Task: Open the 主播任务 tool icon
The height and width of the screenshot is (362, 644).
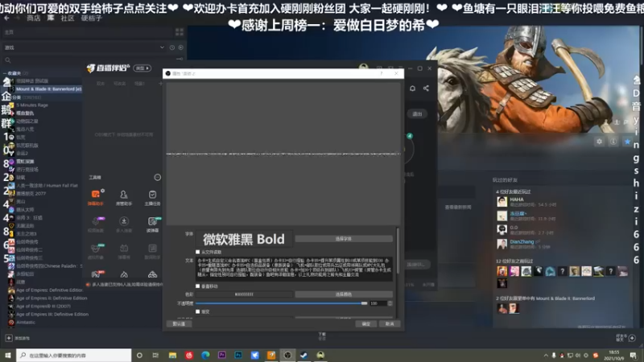Action: point(152,197)
